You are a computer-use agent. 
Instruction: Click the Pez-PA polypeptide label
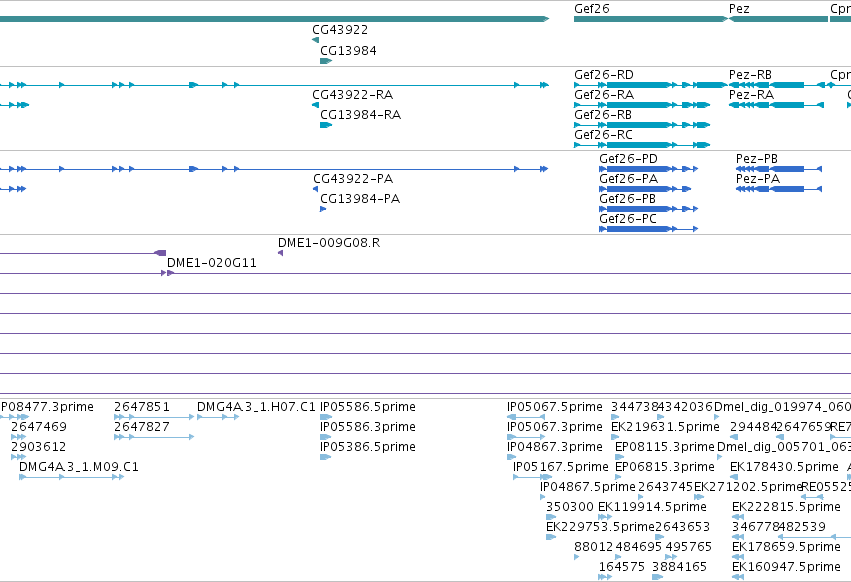(758, 179)
